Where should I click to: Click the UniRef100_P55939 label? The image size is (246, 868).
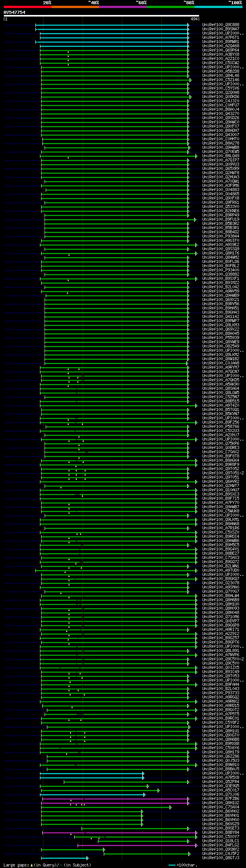pos(221,338)
